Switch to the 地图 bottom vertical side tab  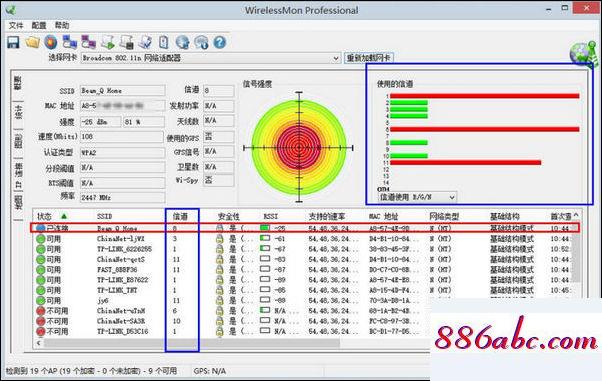tap(18, 202)
